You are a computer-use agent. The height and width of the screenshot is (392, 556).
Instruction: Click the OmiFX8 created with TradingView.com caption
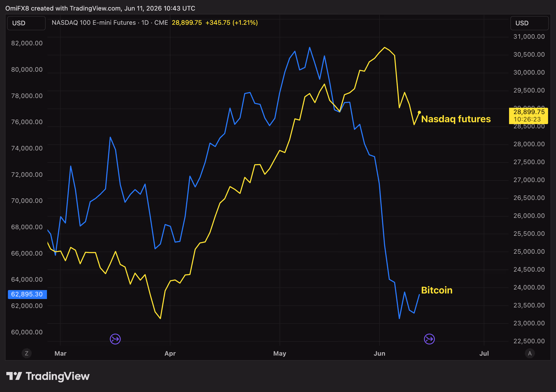[100, 8]
